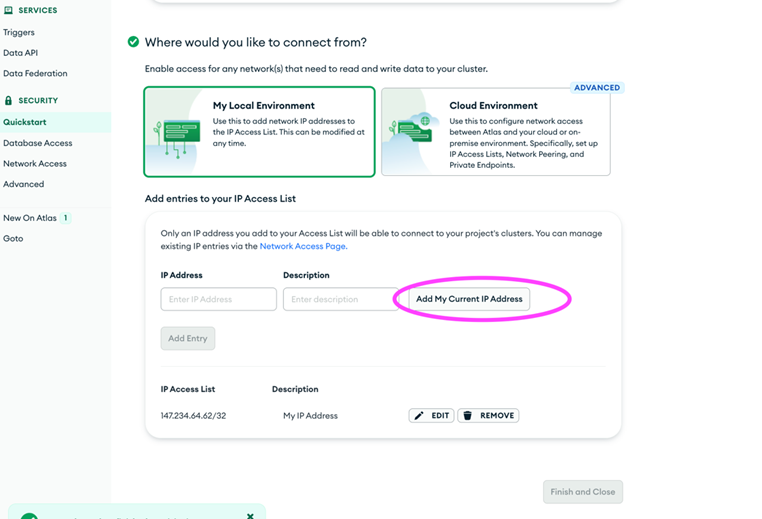Viewport: 762px width, 519px height.
Task: Open the Triggers menu item
Action: (x=19, y=33)
